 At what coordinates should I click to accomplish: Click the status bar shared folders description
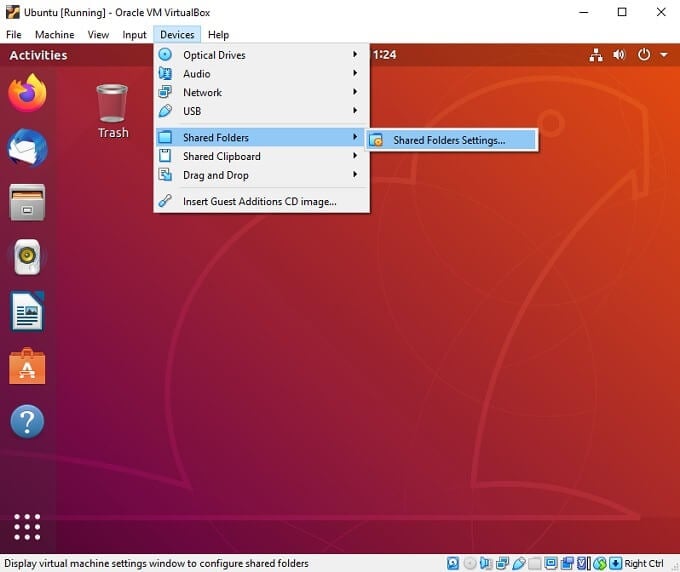point(157,563)
